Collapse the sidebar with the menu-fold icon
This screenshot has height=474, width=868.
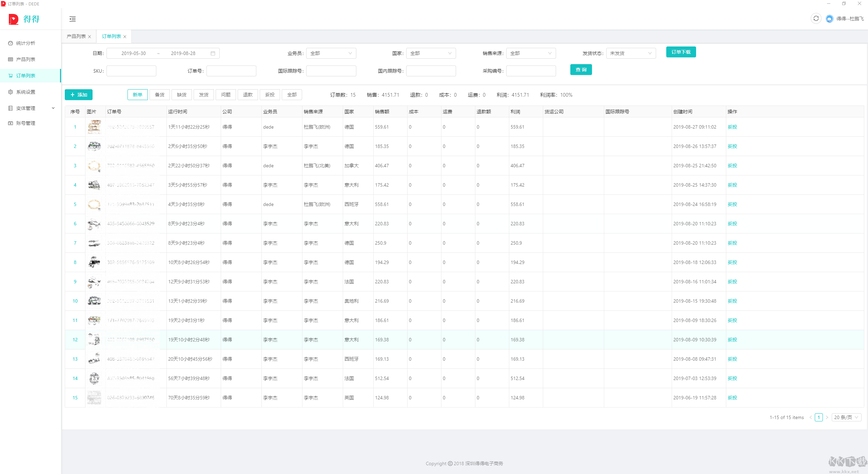(72, 19)
